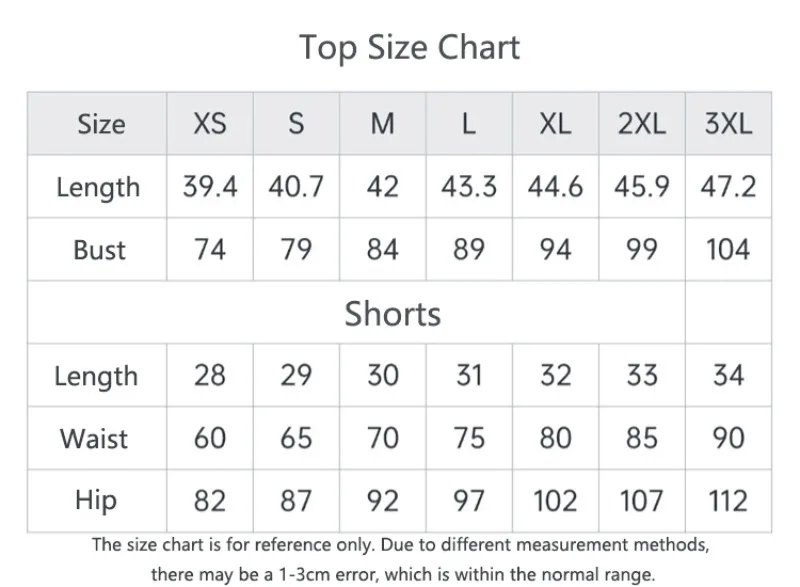Screen dimensions: 800x587
Task: Click the shorts length value 28
Action: click(210, 375)
